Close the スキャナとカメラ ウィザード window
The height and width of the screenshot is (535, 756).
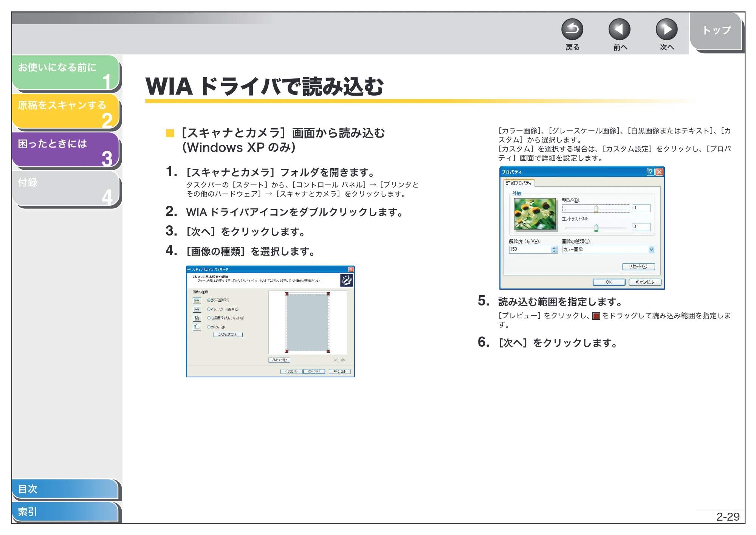[351, 270]
